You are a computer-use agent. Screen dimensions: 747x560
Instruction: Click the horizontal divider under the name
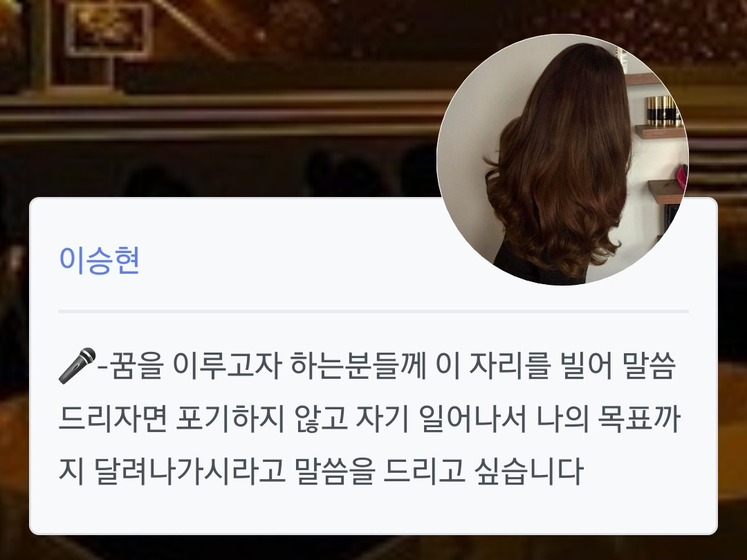click(x=373, y=311)
